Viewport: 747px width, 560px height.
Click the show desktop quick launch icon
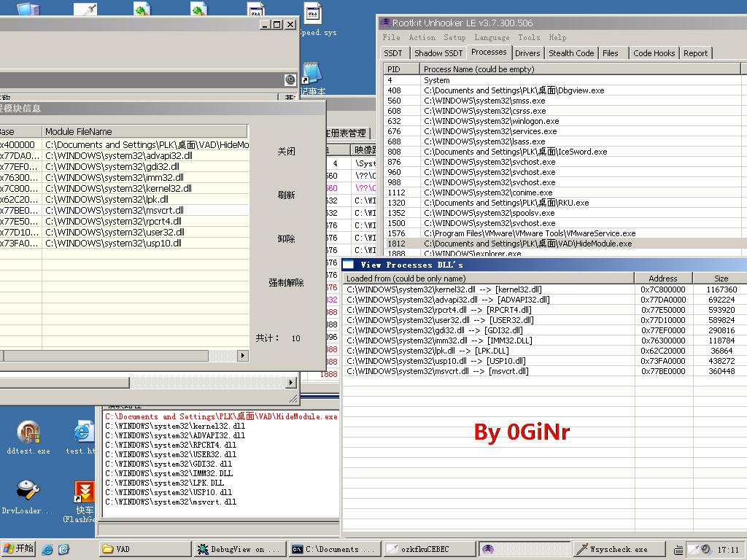64,550
